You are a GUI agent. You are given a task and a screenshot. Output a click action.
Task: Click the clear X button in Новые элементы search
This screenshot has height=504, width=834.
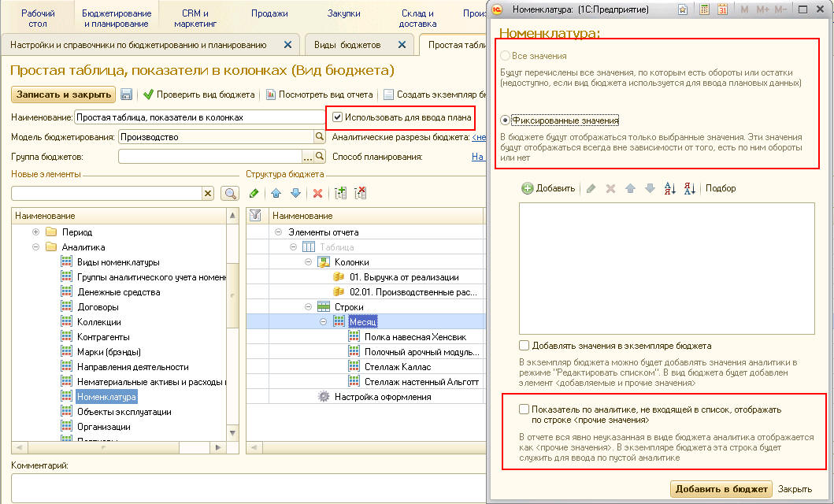(x=208, y=194)
